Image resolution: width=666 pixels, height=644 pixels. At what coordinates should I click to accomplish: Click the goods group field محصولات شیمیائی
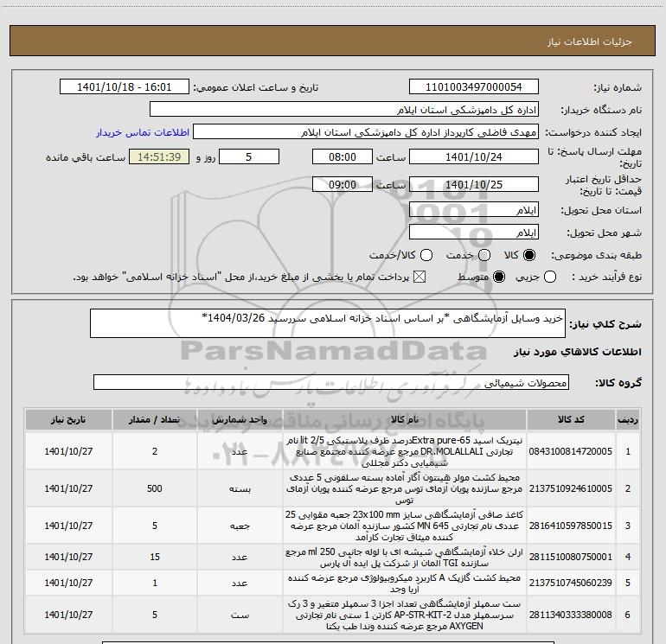331,382
